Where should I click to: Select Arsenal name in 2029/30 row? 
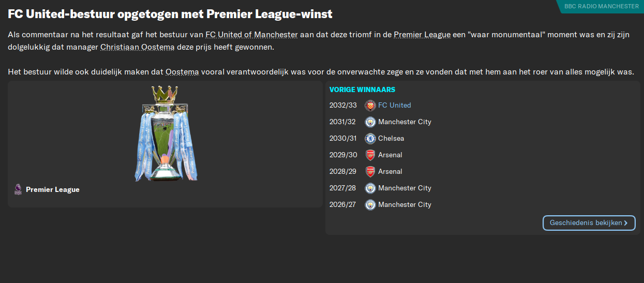[x=390, y=155]
